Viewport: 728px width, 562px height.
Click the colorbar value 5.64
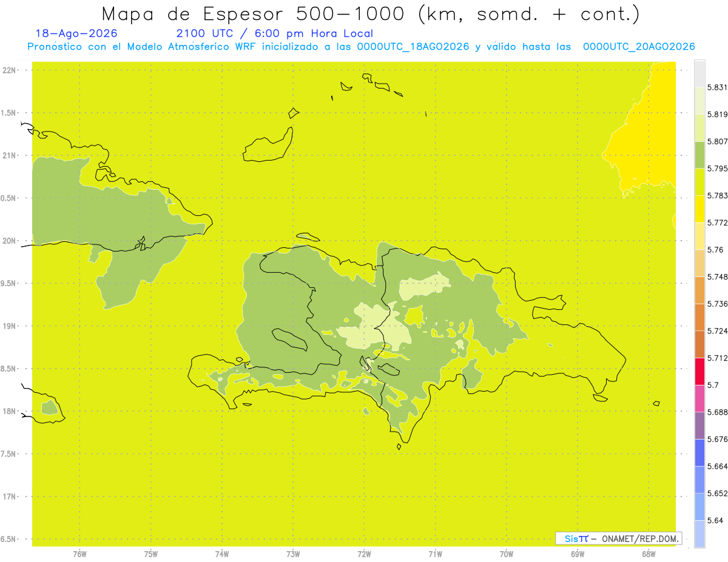tap(715, 520)
